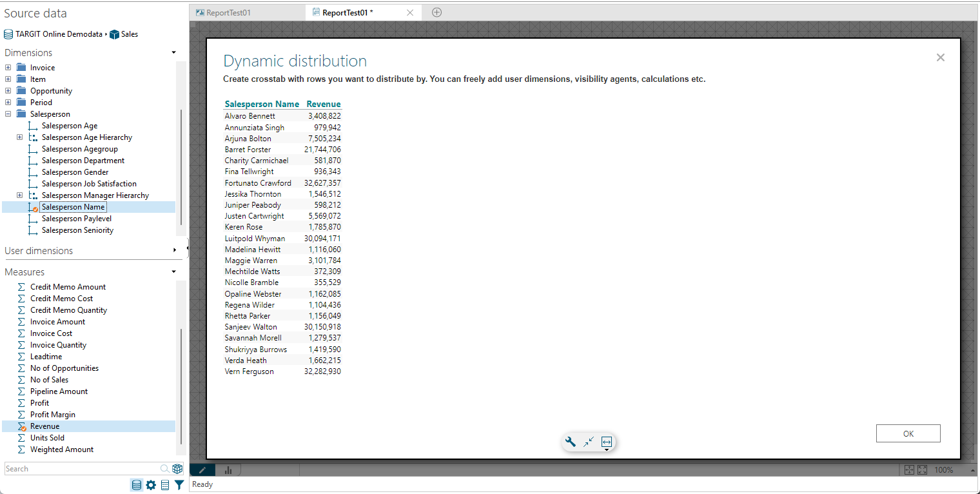Viewport: 980px width, 494px height.
Task: Open properties with the wrench icon
Action: (570, 442)
